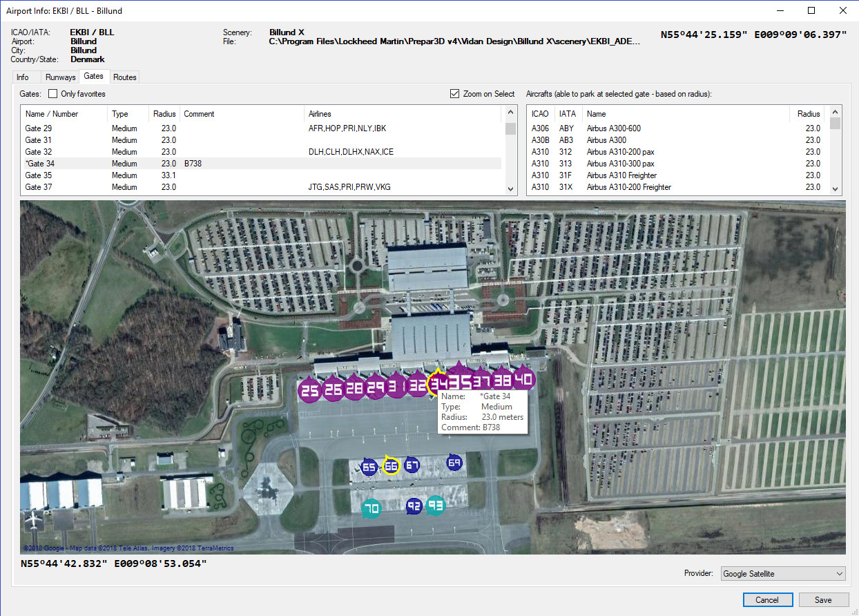Select gate 37 marker on the map

[x=481, y=381]
